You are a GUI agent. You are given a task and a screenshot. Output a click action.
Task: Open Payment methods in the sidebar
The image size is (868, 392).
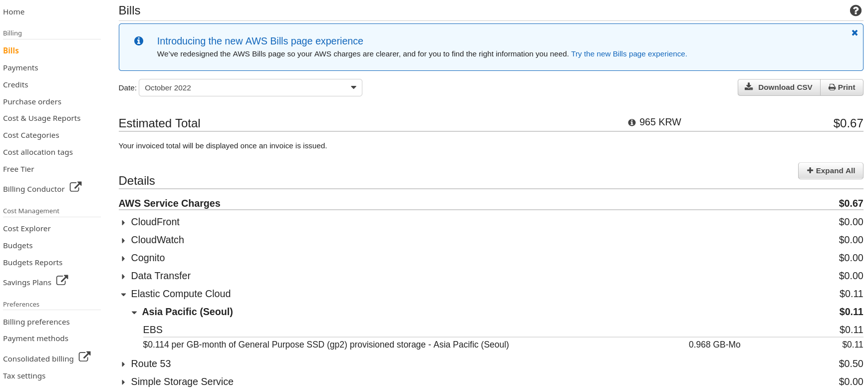[x=35, y=339]
